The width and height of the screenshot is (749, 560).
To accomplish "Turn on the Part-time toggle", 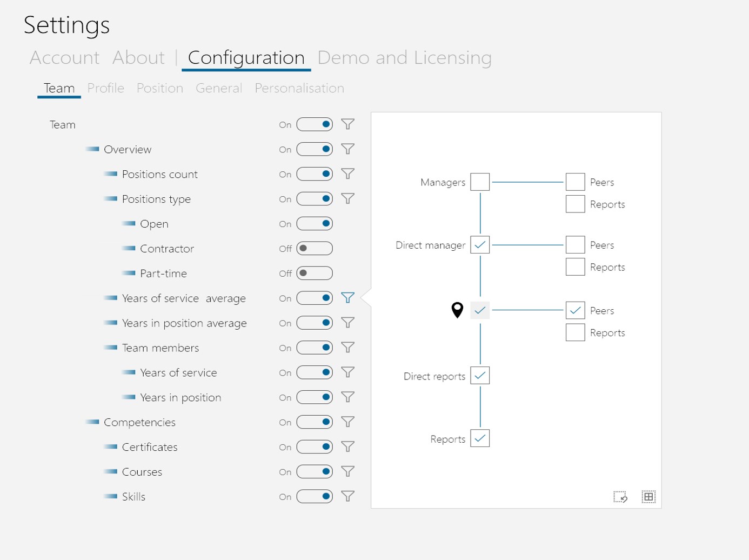I will 315,274.
